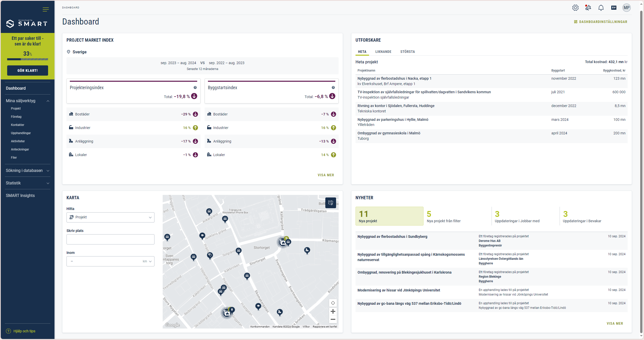This screenshot has height=340, width=644.
Task: Switch to the Största tab
Action: click(407, 52)
